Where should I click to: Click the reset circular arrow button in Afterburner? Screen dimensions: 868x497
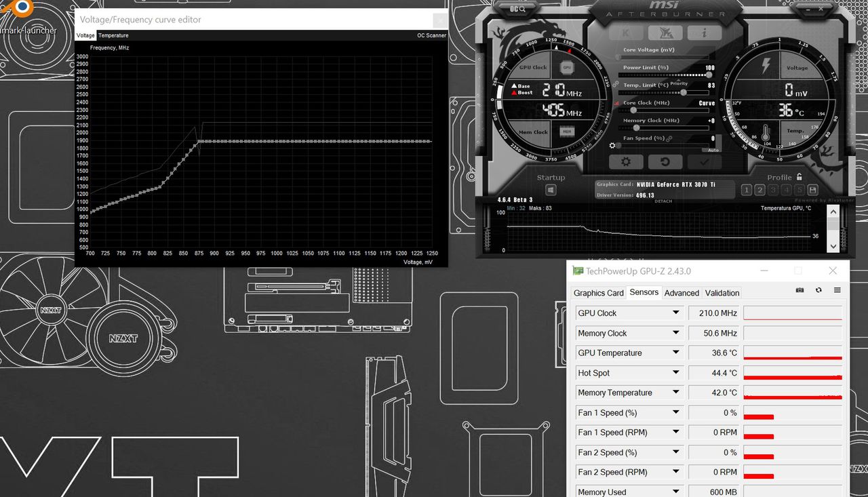pyautogui.click(x=665, y=161)
